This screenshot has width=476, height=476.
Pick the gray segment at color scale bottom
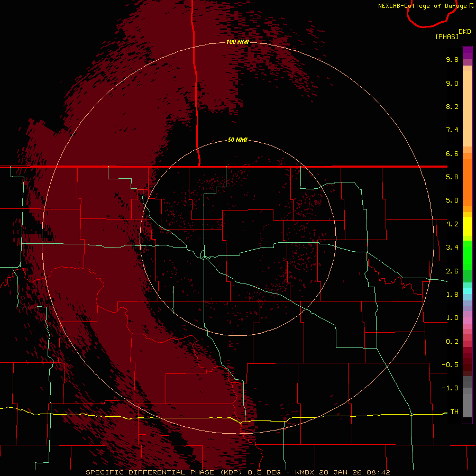pyautogui.click(x=467, y=405)
